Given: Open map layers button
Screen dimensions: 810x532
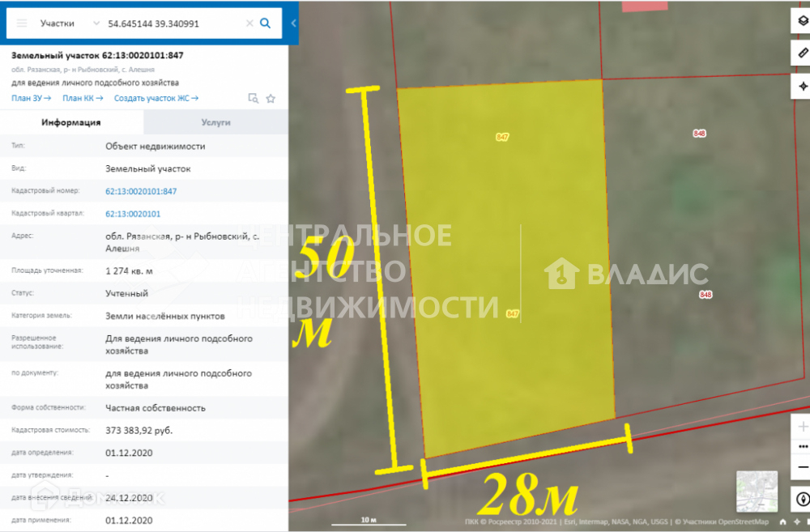Looking at the screenshot, I should pyautogui.click(x=802, y=21).
